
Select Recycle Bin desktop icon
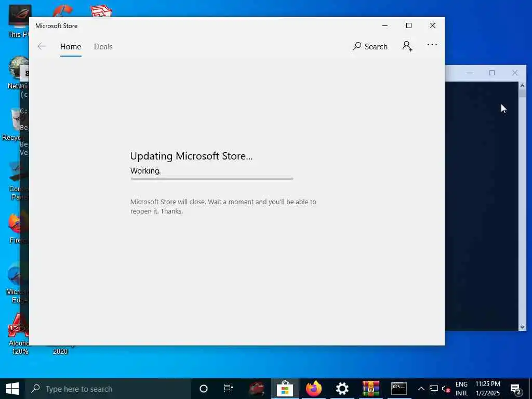tap(14, 124)
